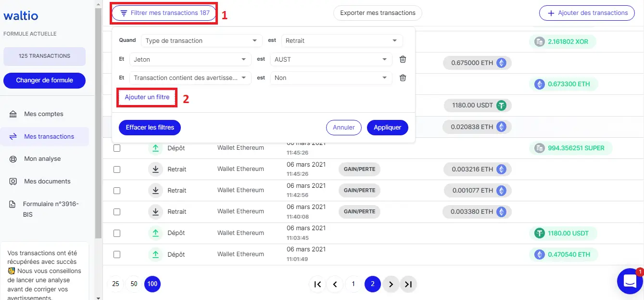Show 50 transactions per page
The height and width of the screenshot is (300, 644).
pyautogui.click(x=134, y=284)
